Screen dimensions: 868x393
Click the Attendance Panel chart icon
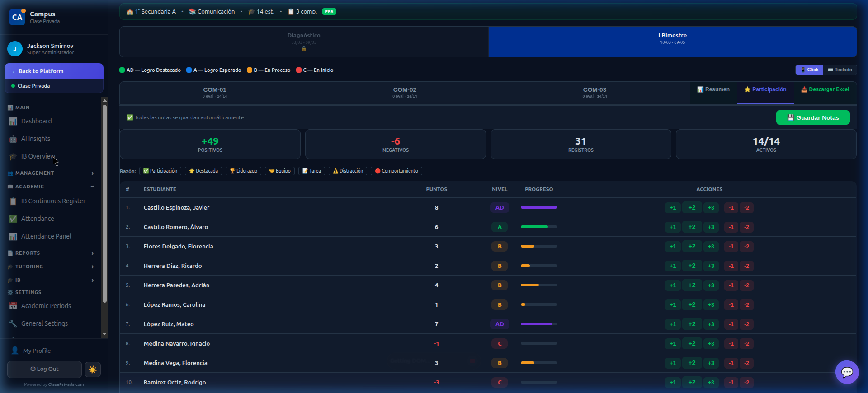click(x=13, y=236)
